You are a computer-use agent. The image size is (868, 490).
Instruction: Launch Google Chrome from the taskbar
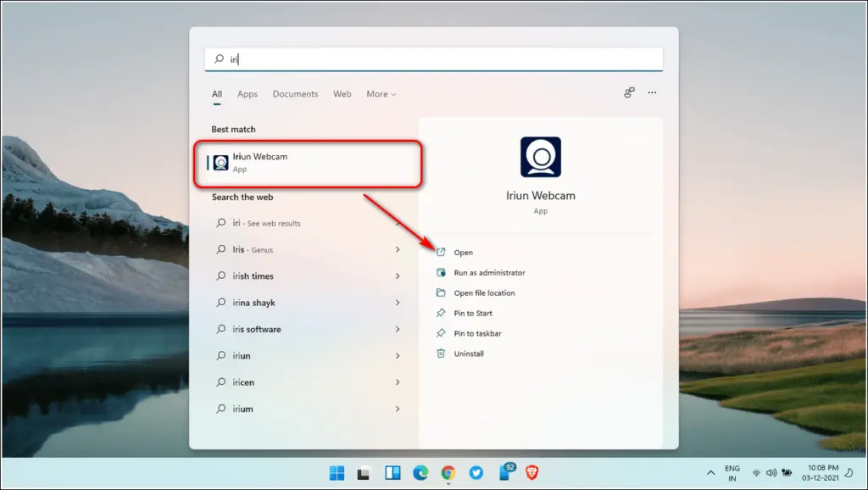tap(448, 473)
